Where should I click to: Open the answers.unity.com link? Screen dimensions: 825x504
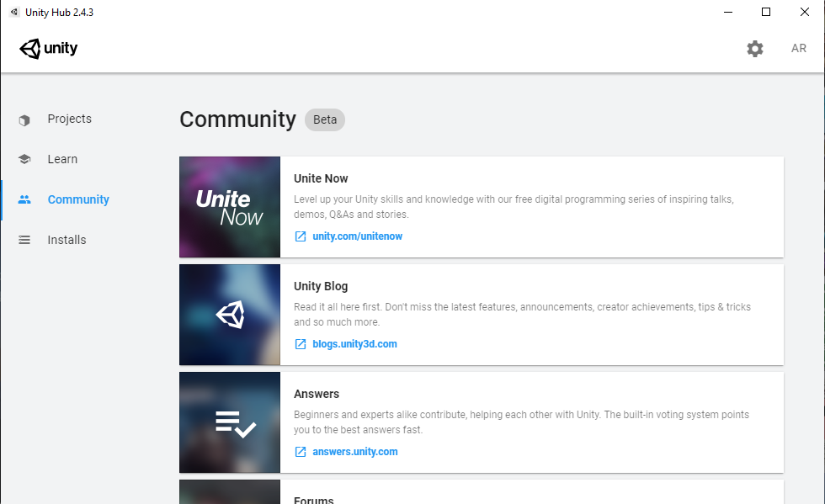point(355,452)
